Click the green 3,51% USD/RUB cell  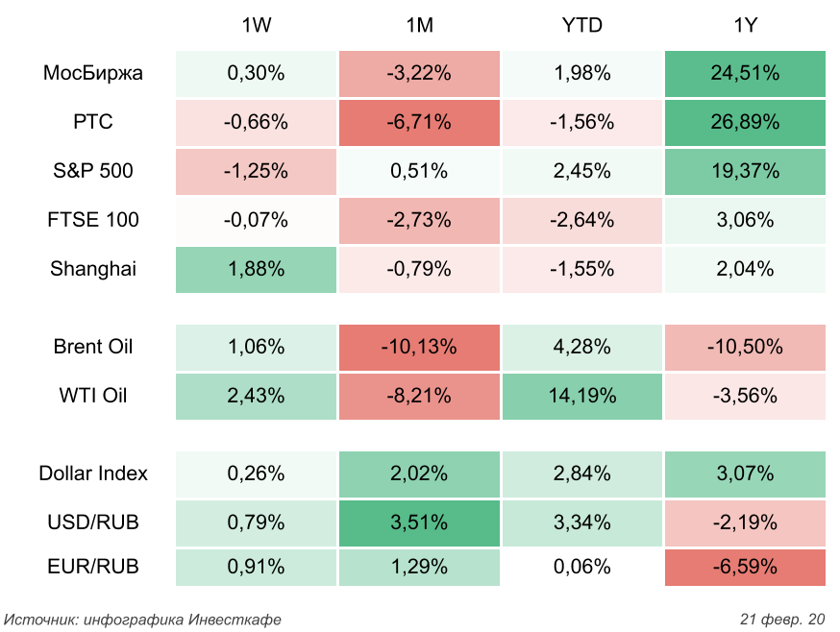420,523
